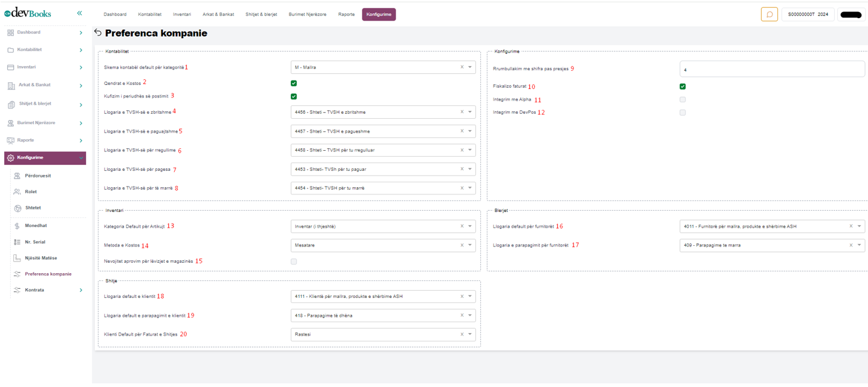Clear the Klienti Default për Faturat selection

tap(462, 334)
